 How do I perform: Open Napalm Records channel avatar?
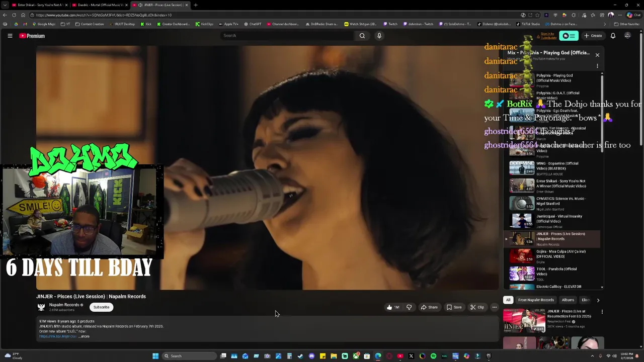click(41, 307)
